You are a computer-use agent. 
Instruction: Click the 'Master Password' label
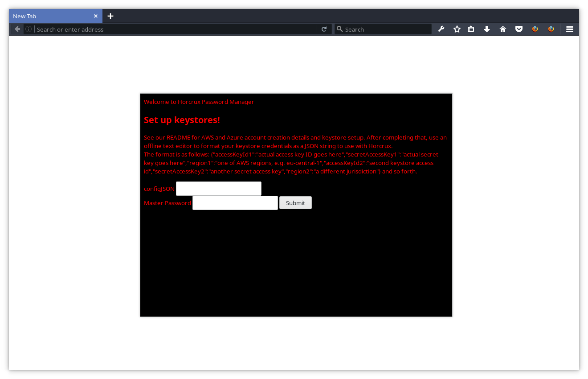167,203
